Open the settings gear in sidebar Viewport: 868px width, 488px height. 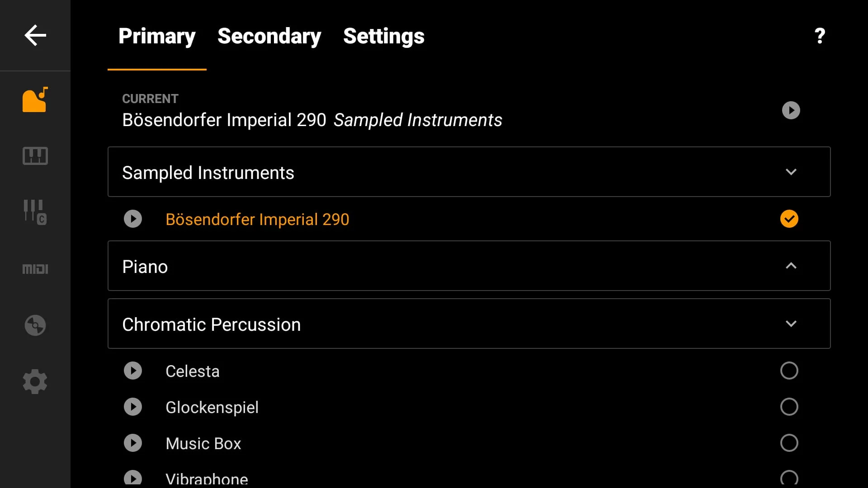click(x=35, y=381)
